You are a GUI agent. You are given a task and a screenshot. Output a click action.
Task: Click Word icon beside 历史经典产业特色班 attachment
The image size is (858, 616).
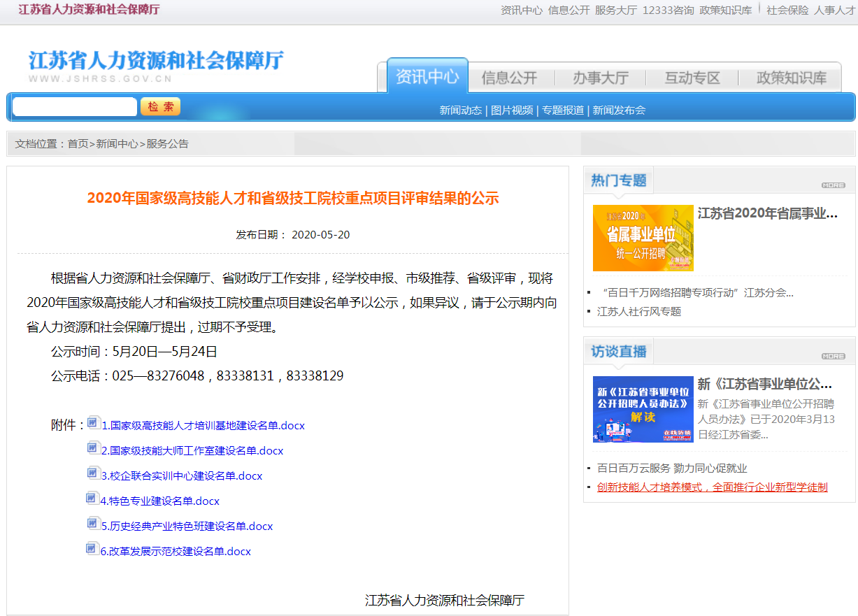(x=93, y=524)
